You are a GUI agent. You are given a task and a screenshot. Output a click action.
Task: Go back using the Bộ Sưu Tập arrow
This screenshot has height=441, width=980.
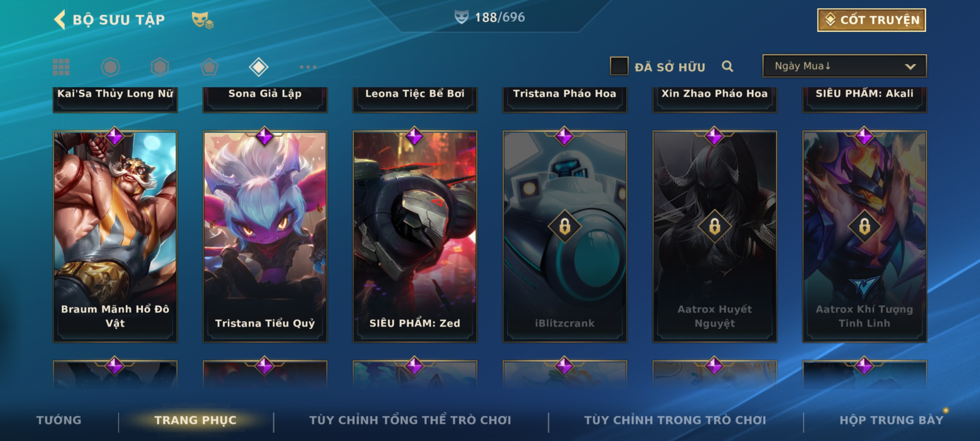[60, 20]
